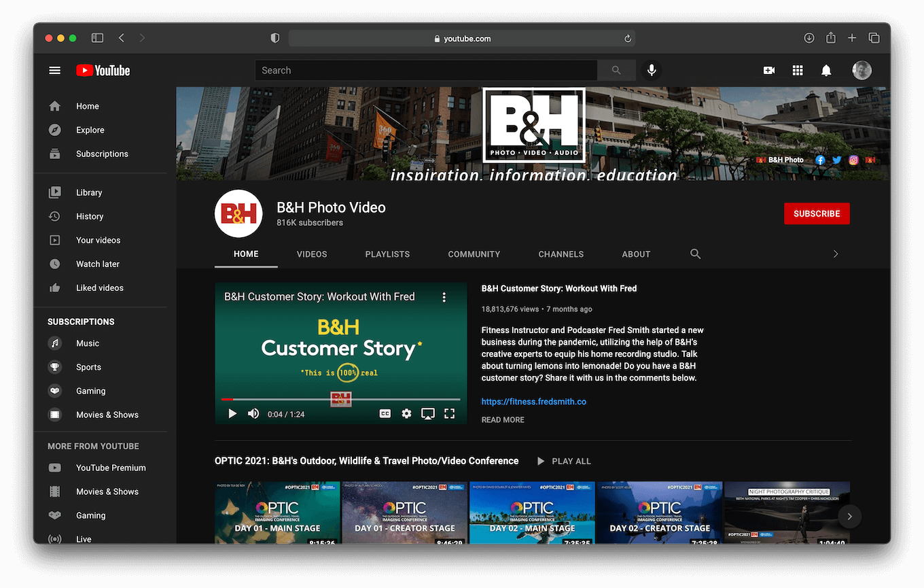924x588 pixels.
Task: Go back in Safari
Action: point(122,38)
